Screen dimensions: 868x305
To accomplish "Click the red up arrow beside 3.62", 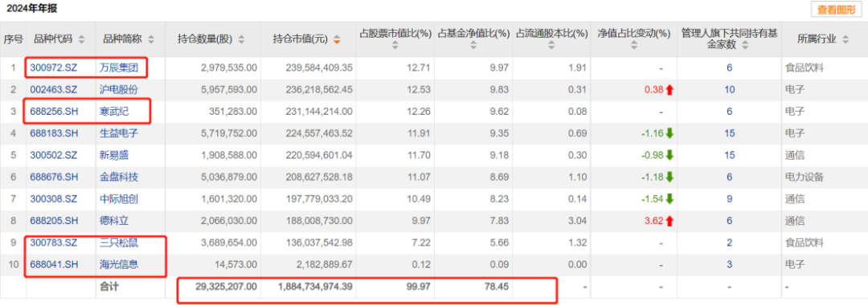I will coord(669,221).
